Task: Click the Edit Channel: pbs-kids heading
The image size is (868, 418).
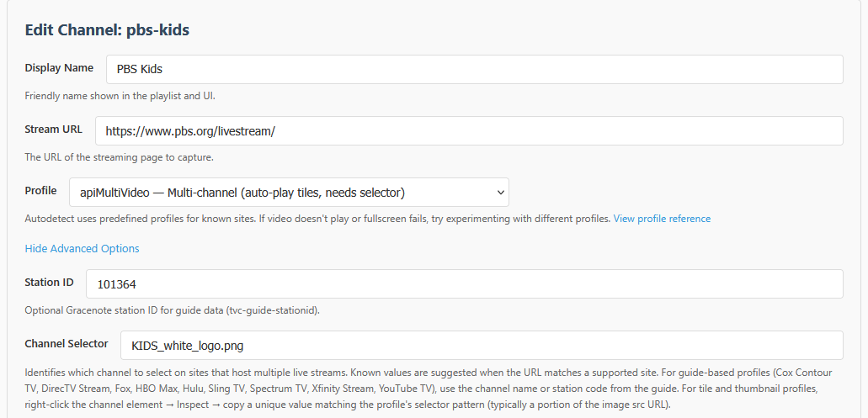Action: pos(107,30)
